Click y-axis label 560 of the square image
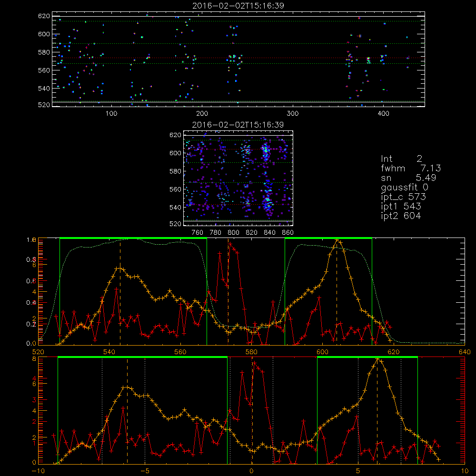Screen dimensions: 476x476 (x=175, y=189)
